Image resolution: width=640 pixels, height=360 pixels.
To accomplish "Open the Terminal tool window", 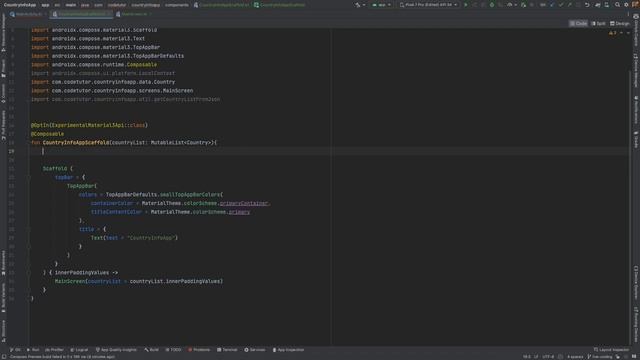I will coord(227,350).
